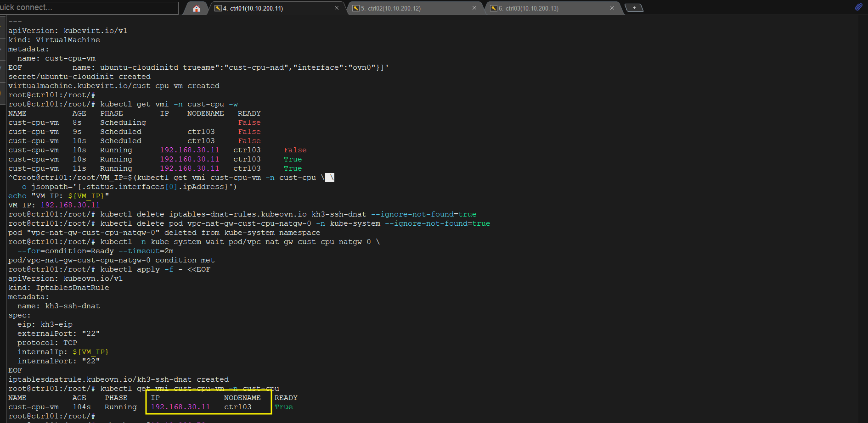Screen dimensions: 868x423
Task: Open the Home tab with house icon
Action: tap(197, 8)
